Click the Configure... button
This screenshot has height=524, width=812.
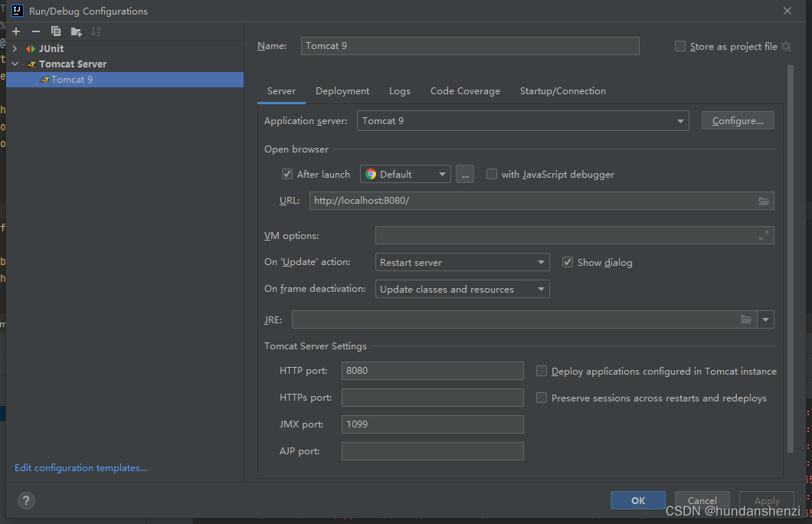(x=738, y=120)
